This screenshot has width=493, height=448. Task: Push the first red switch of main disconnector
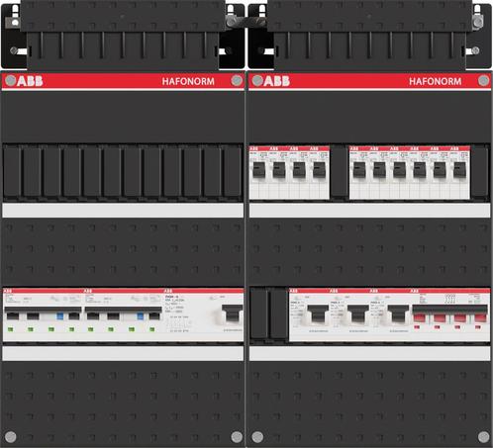tap(420, 317)
